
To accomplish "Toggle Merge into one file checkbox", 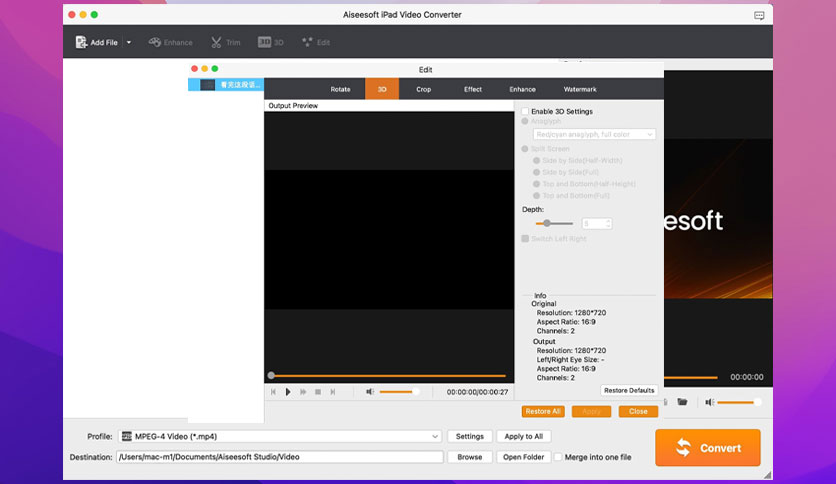I will click(558, 457).
